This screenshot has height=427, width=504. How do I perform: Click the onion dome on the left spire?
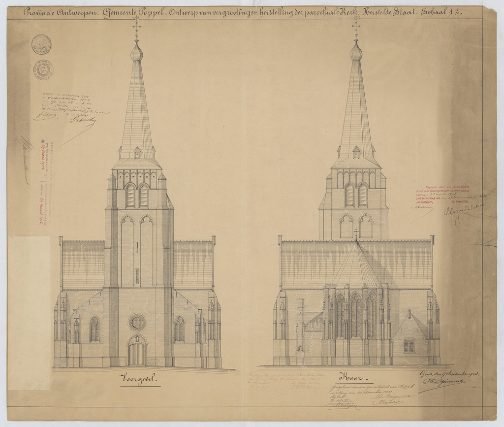point(136,53)
